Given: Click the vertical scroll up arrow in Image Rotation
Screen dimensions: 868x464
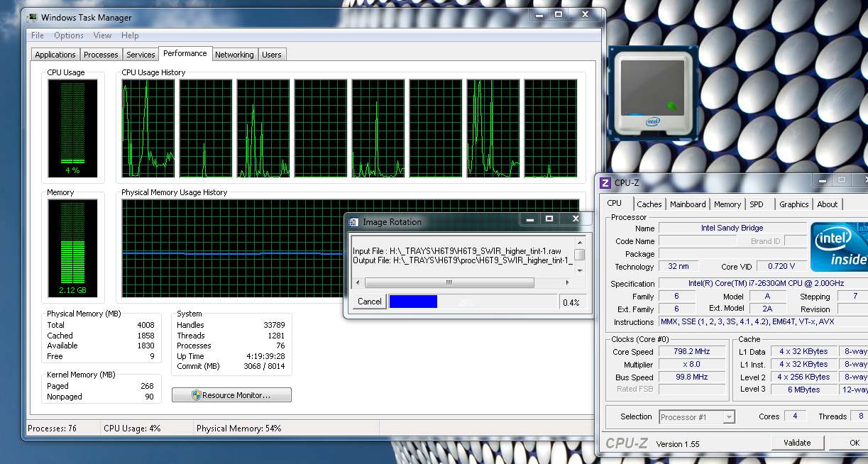Looking at the screenshot, I should coord(580,241).
